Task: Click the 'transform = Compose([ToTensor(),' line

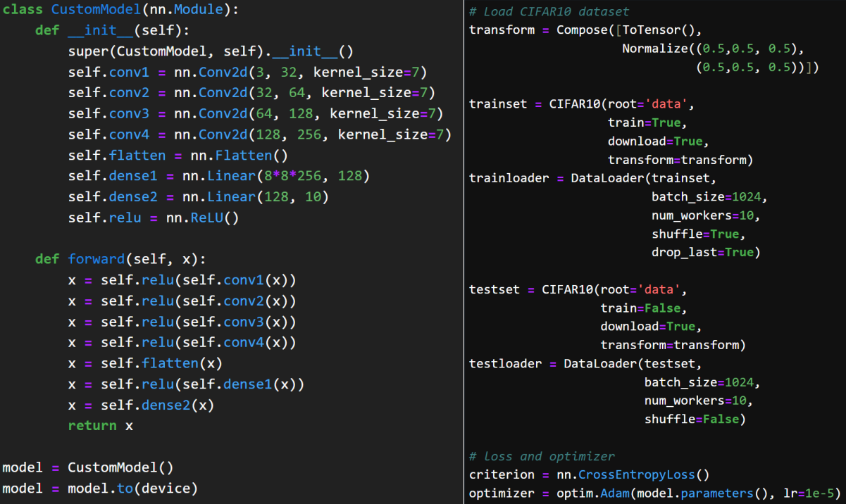Action: 585,30
